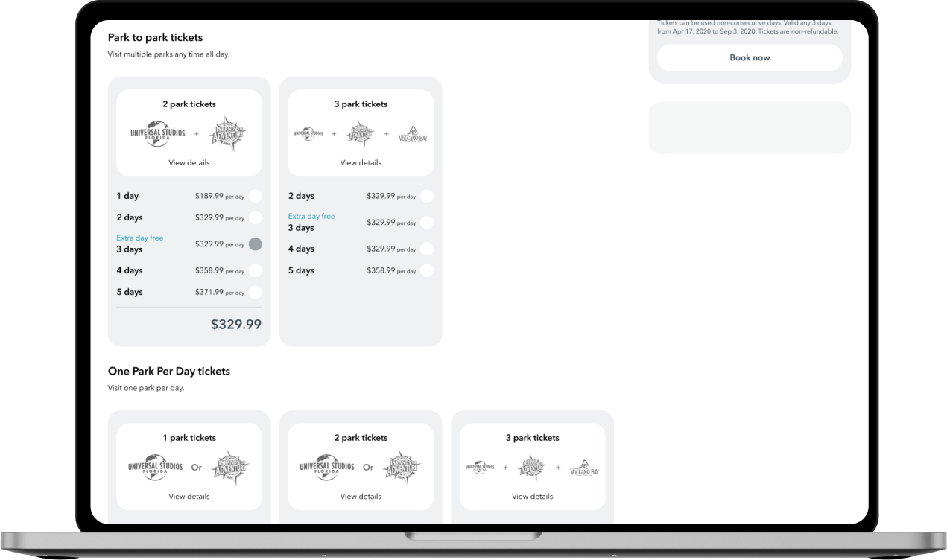Click Universal Studios Florida logo in Park to park 2 park tickets

158,134
